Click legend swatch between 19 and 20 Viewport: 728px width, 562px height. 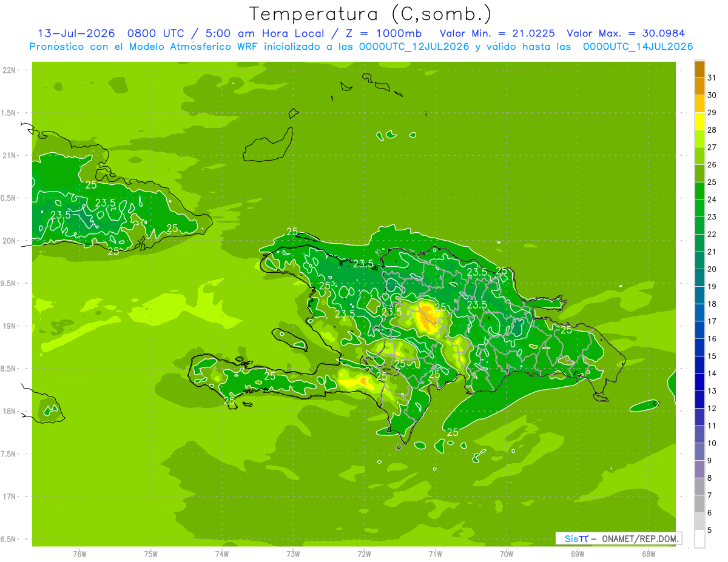tap(699, 278)
